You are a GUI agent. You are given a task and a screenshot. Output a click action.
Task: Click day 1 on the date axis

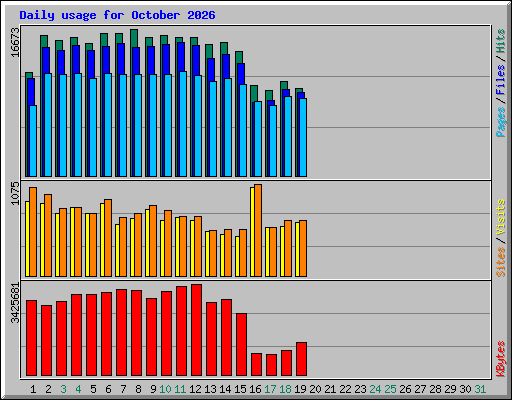[33, 389]
